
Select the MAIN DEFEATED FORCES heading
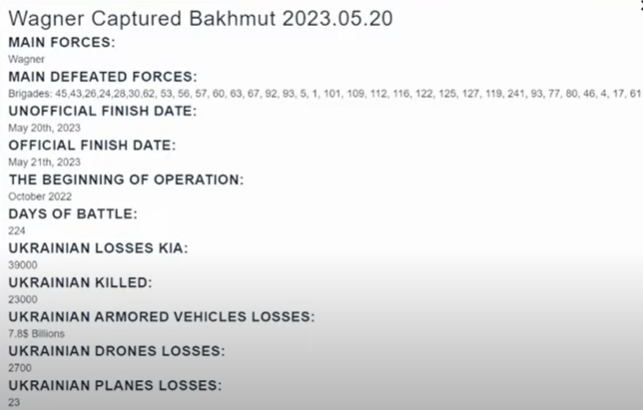[103, 77]
